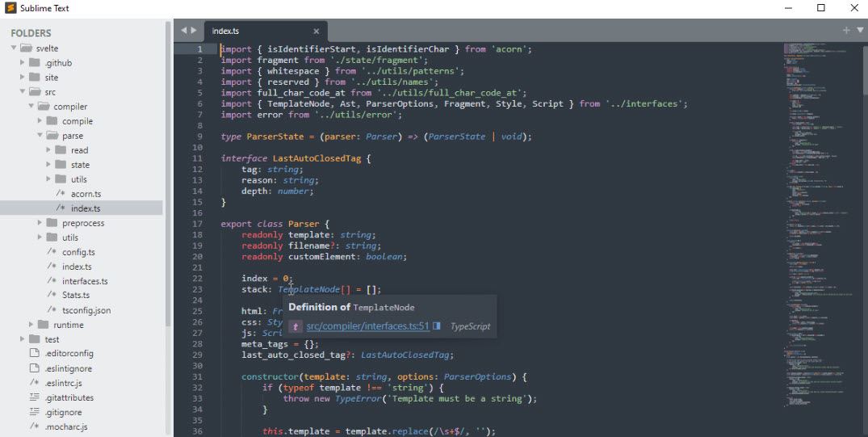Screen dimensions: 868x437
Task: Click the site folder icon
Action: (x=35, y=77)
